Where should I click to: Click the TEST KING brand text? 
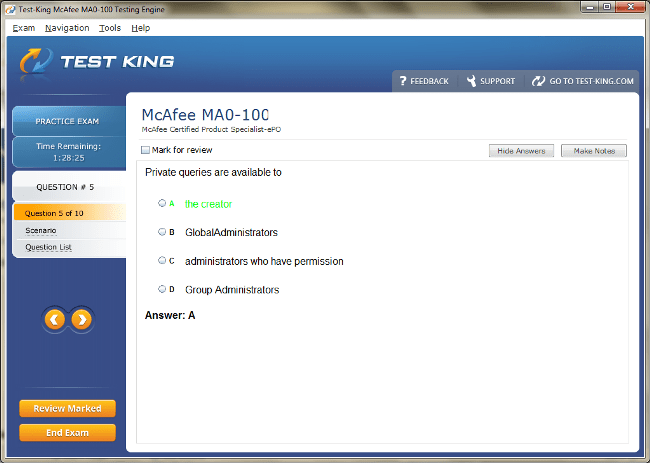click(x=117, y=62)
